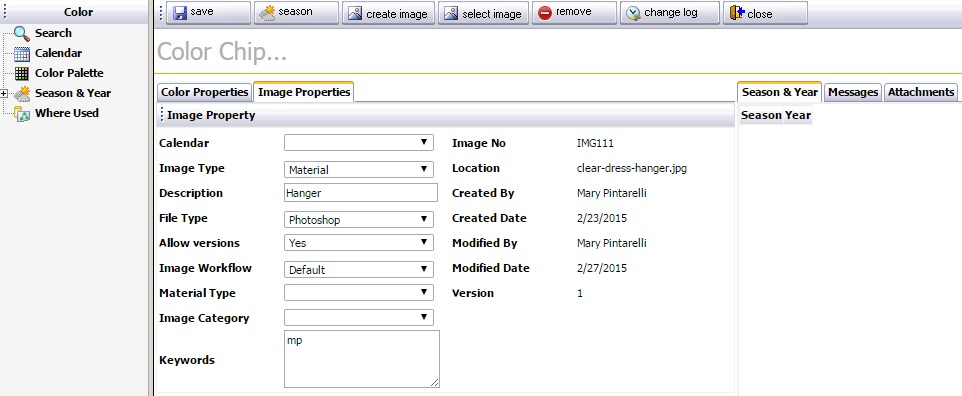This screenshot has height=396, width=962.
Task: Click the save floppy disk icon
Action: pos(180,13)
